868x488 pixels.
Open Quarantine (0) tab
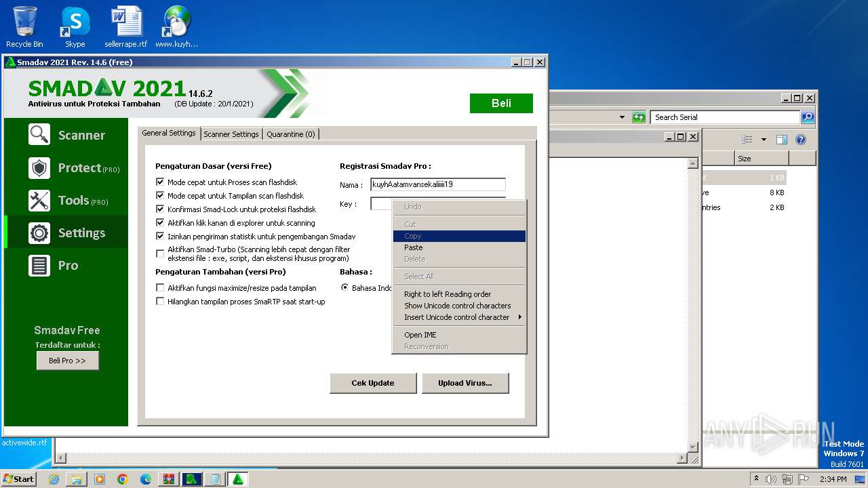pyautogui.click(x=291, y=134)
